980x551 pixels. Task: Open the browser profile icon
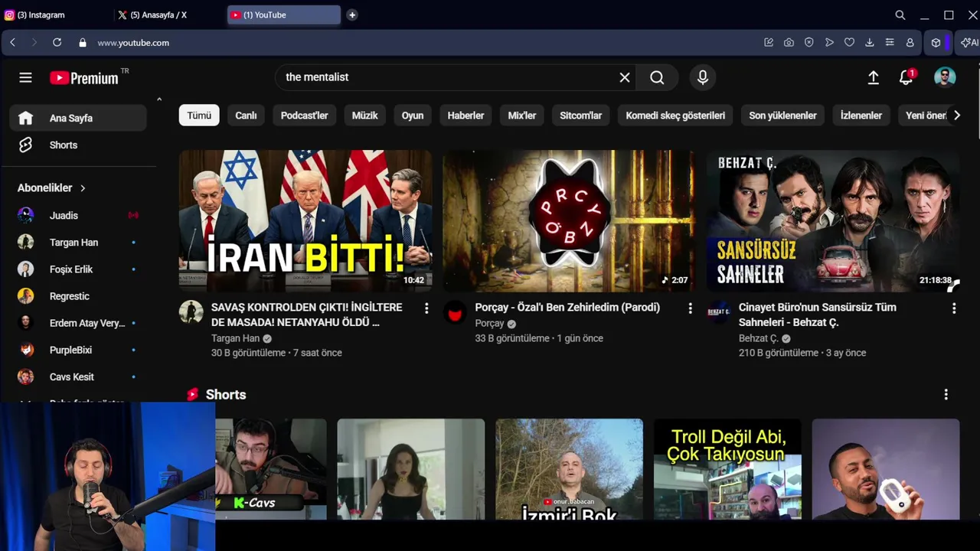click(x=910, y=43)
